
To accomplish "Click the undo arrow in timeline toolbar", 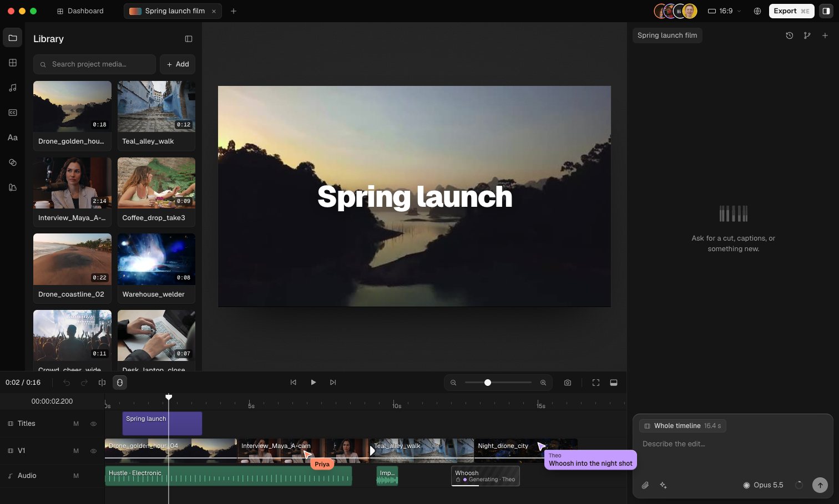I will [x=67, y=383].
